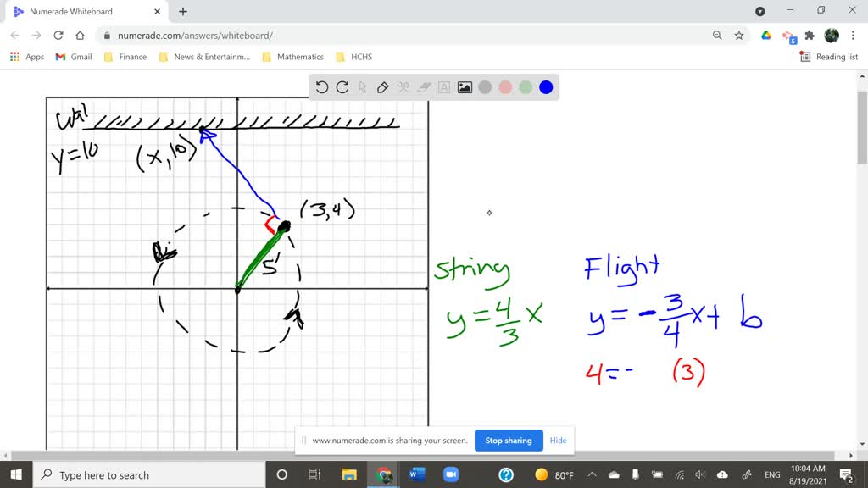This screenshot has height=488, width=868.
Task: Open the Get Help question mark app
Action: pos(506,474)
